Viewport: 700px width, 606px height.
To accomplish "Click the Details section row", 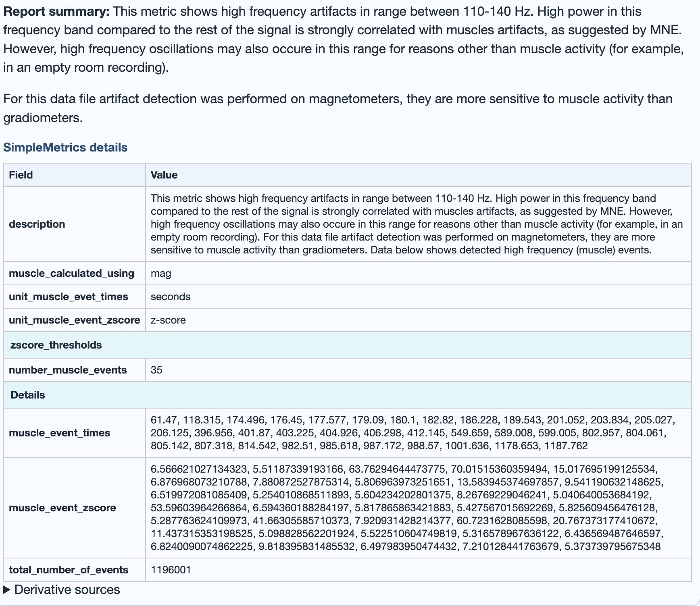I will [x=348, y=395].
